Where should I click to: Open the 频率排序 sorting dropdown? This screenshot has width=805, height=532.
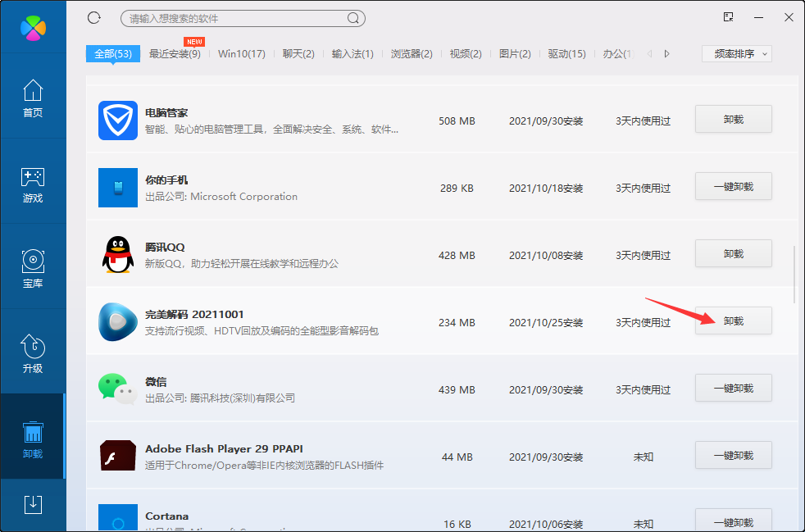(735, 52)
